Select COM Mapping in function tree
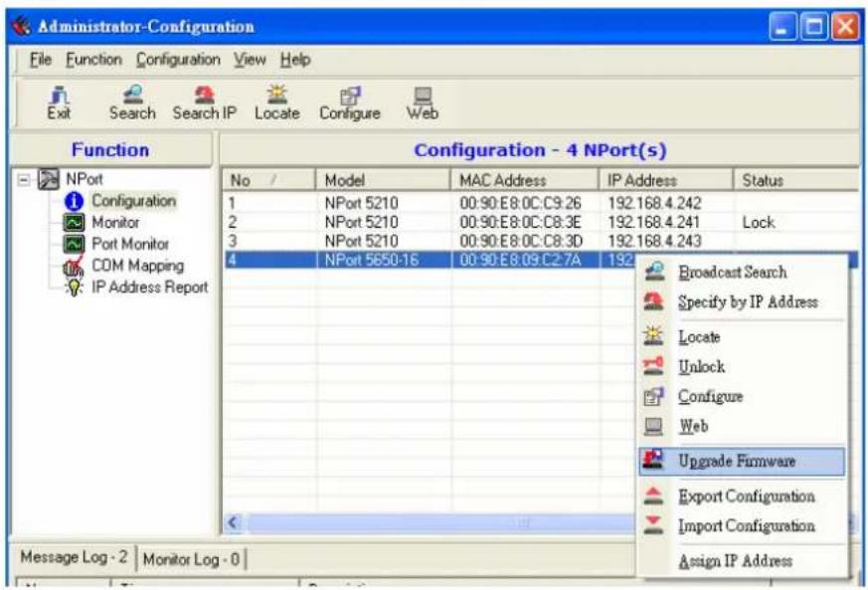868x590 pixels. coord(138,266)
